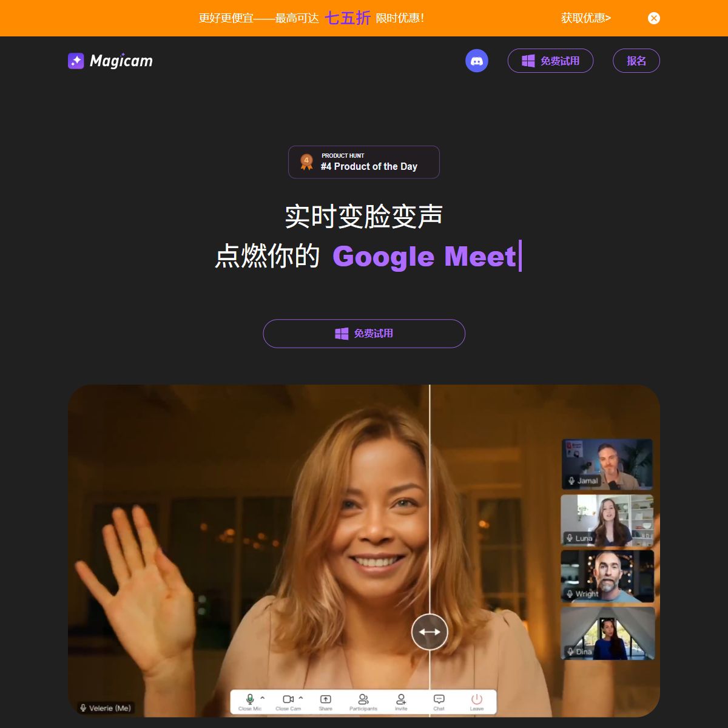Select Dina's video thumbnail

[608, 633]
